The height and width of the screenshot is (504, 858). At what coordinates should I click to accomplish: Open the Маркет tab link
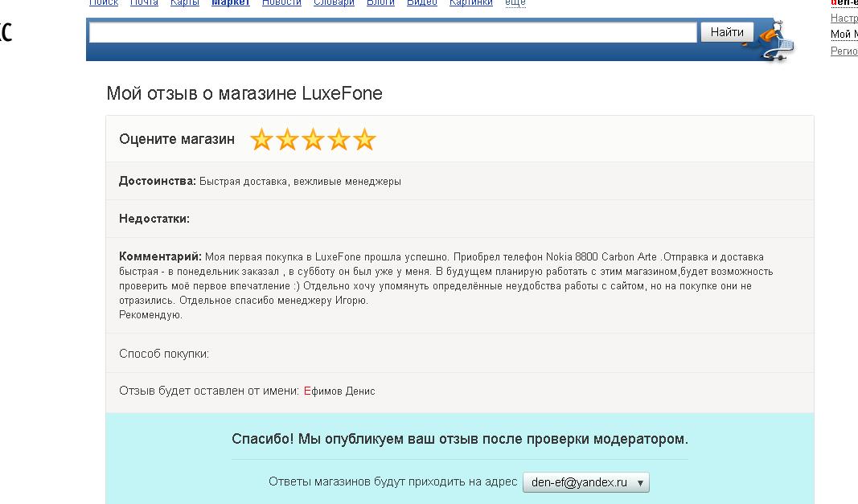[230, 2]
